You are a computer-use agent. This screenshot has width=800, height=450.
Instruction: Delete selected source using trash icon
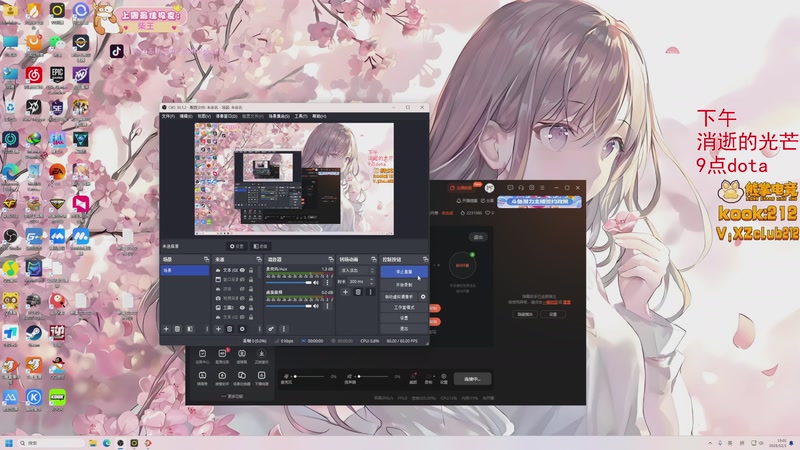coord(230,329)
